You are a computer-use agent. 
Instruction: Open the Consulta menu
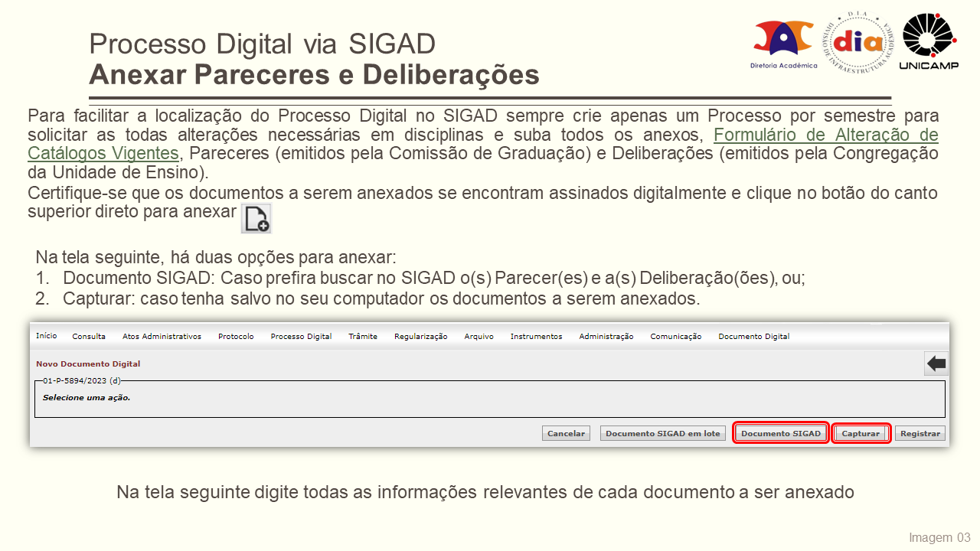tap(89, 337)
